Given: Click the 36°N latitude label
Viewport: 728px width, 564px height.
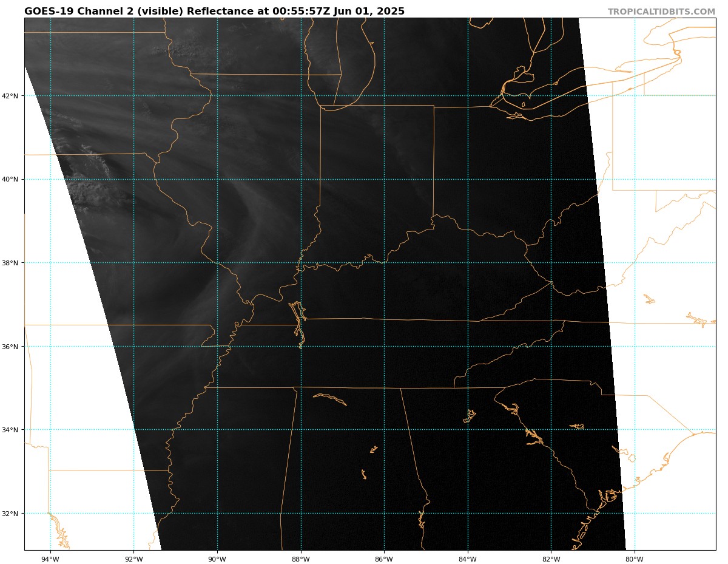Looking at the screenshot, I should click(10, 347).
